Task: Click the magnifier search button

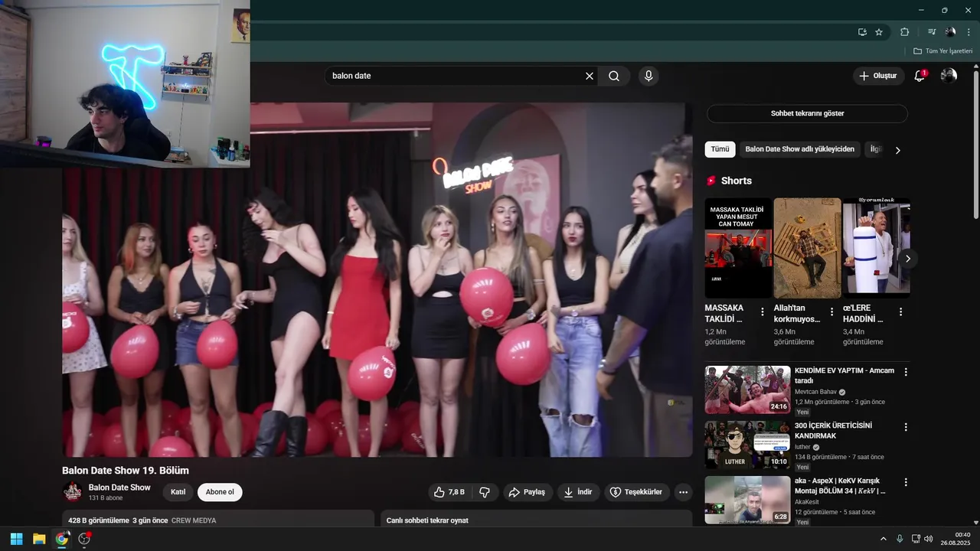Action: pyautogui.click(x=614, y=76)
